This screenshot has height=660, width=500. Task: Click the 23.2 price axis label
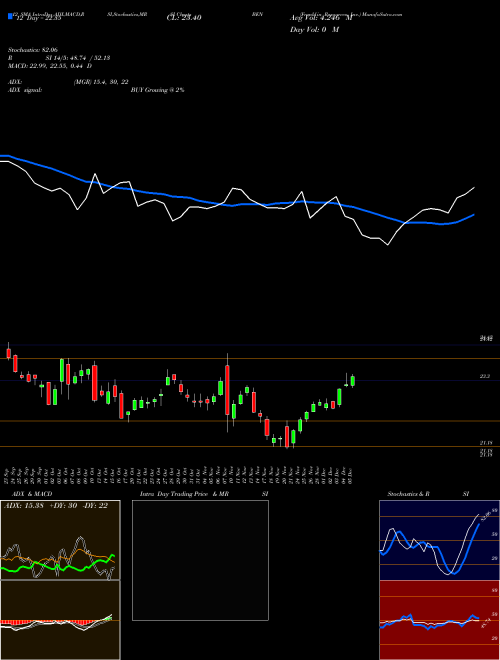click(484, 377)
